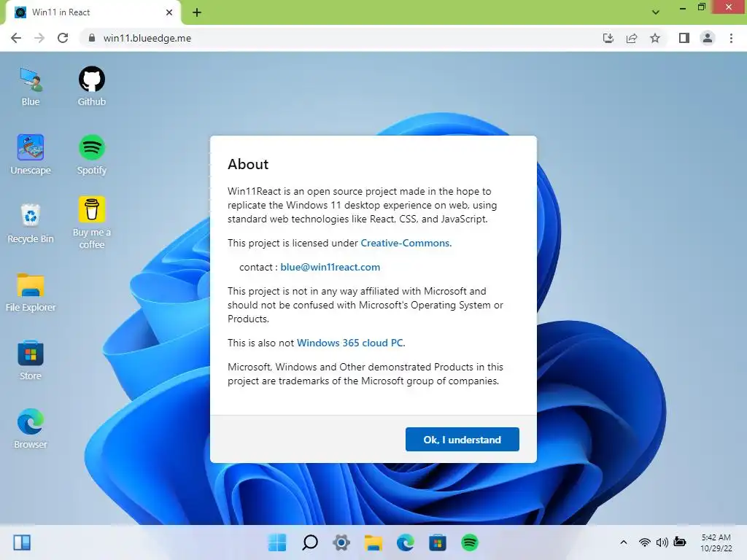Expand the tab search dropdown arrow
The image size is (747, 560).
point(656,12)
